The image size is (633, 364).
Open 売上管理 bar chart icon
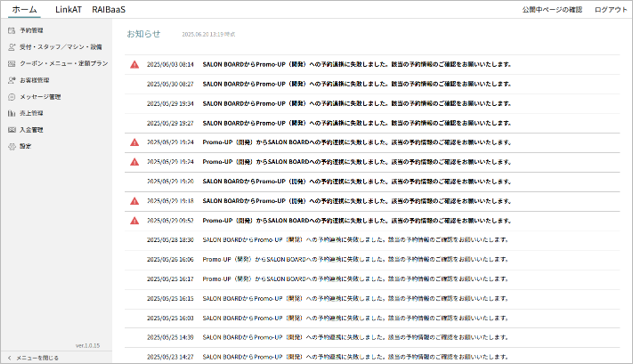tap(12, 113)
